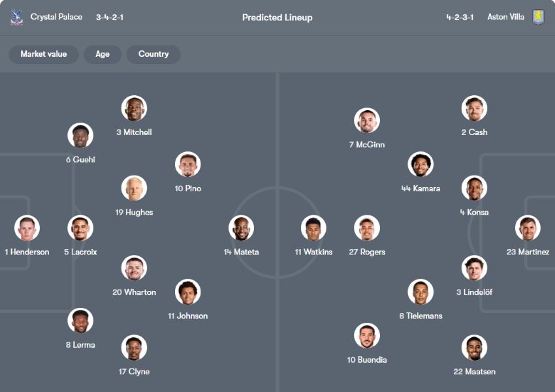Image resolution: width=555 pixels, height=392 pixels.
Task: Click Mateta's player avatar
Action: (x=241, y=228)
